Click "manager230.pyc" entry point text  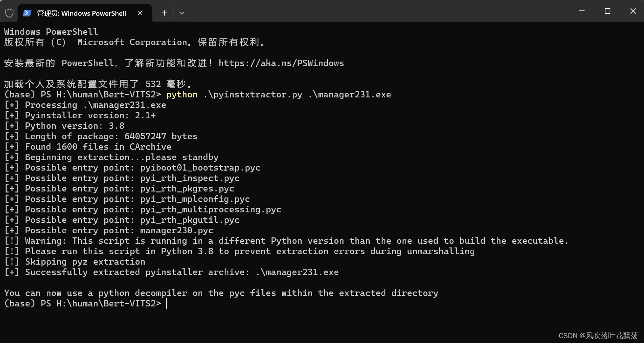(x=176, y=230)
